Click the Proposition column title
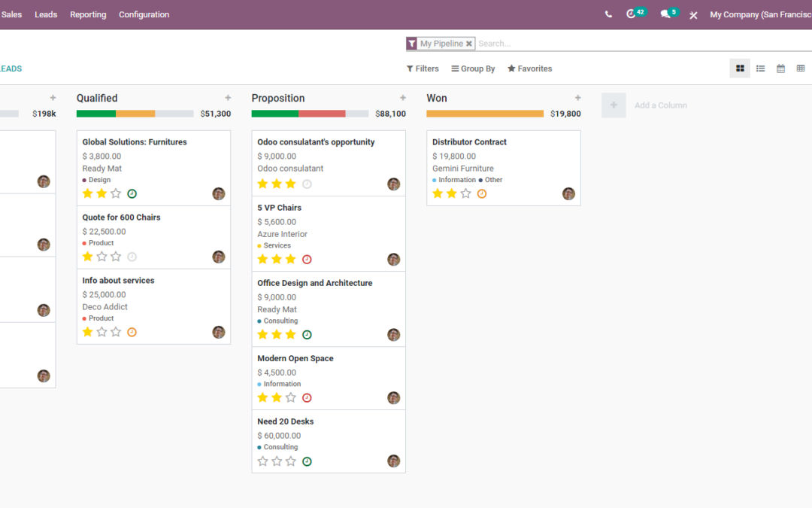This screenshot has height=508, width=812. pos(278,98)
